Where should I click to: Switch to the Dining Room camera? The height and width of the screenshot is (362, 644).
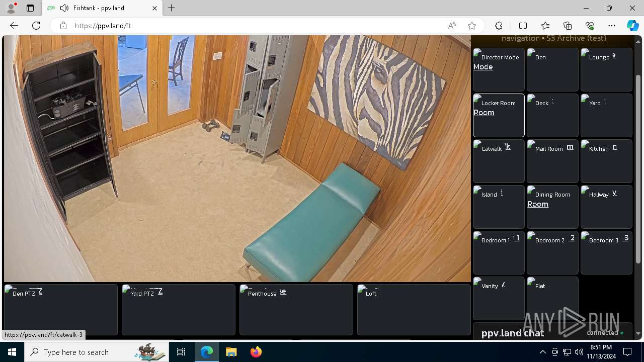click(x=552, y=207)
